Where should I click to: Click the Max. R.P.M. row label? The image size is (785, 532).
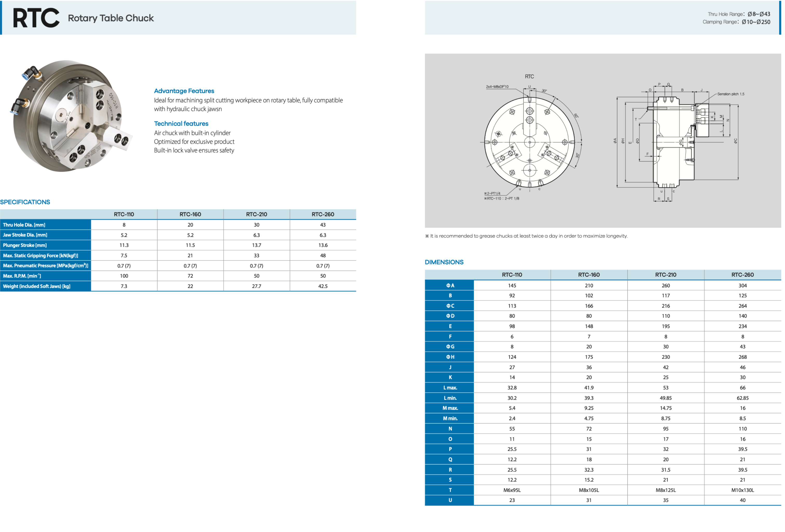[22, 276]
